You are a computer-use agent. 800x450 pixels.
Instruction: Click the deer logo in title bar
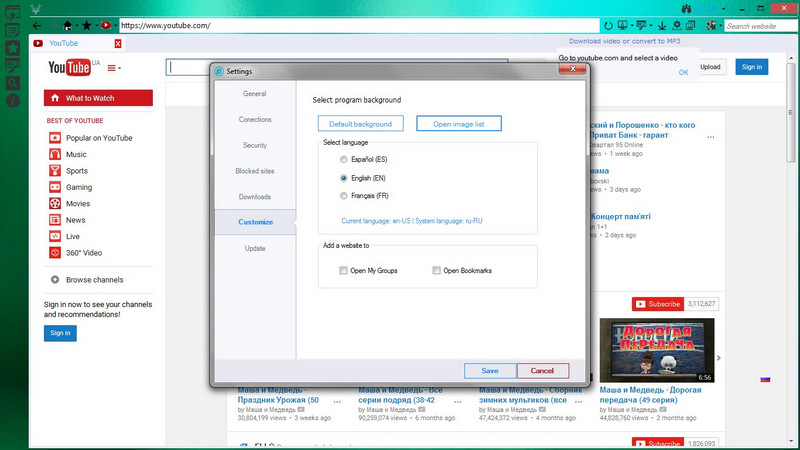pyautogui.click(x=36, y=9)
